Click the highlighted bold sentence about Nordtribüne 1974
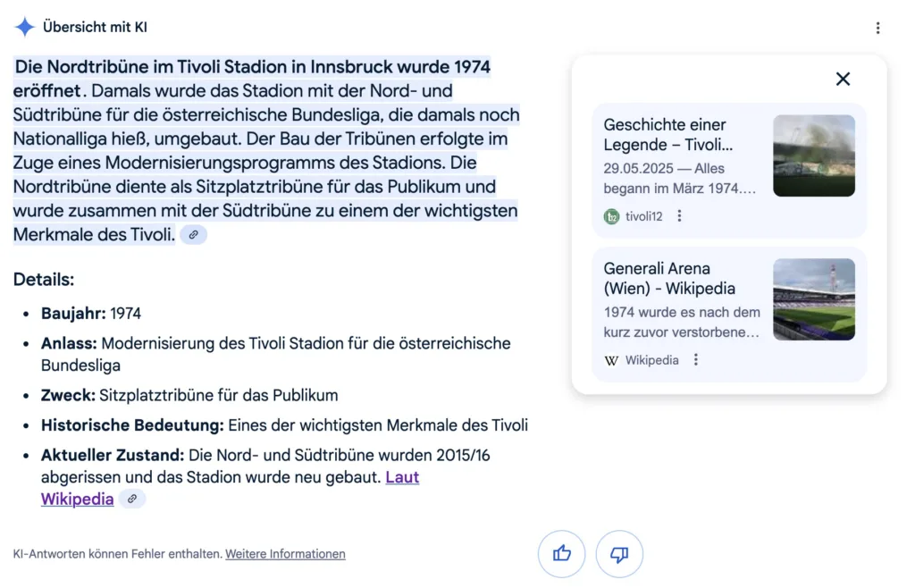Screen dimensions: 915x588 pos(252,79)
